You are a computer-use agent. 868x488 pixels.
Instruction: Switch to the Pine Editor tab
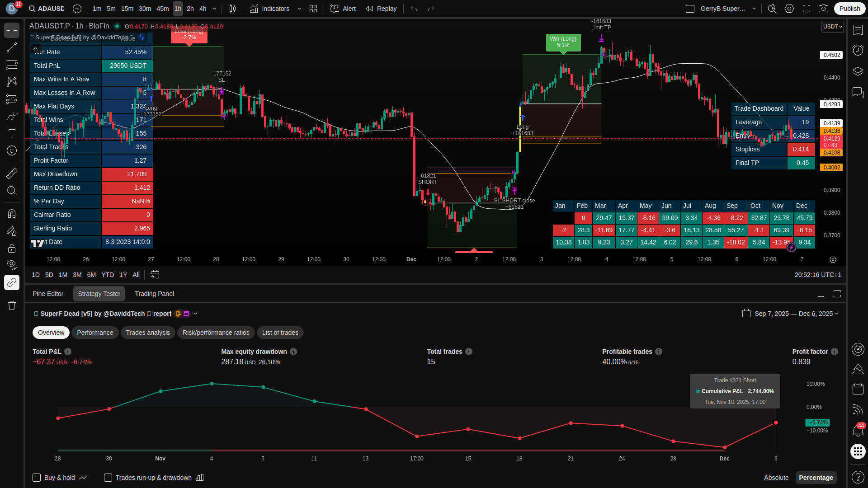click(48, 294)
